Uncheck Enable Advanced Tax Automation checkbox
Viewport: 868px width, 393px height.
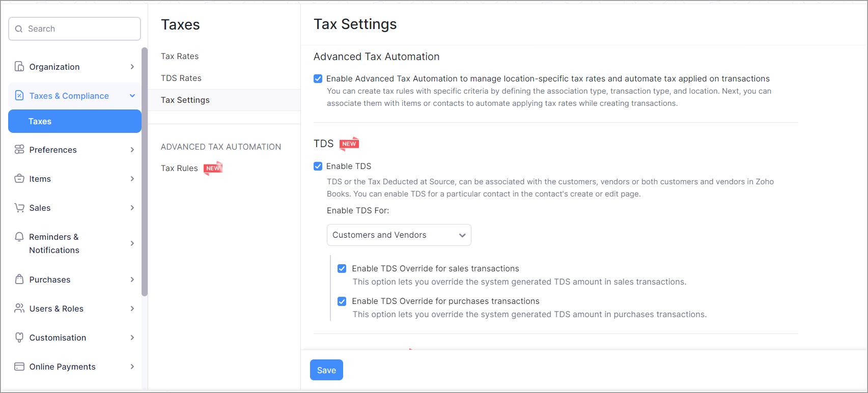(318, 79)
